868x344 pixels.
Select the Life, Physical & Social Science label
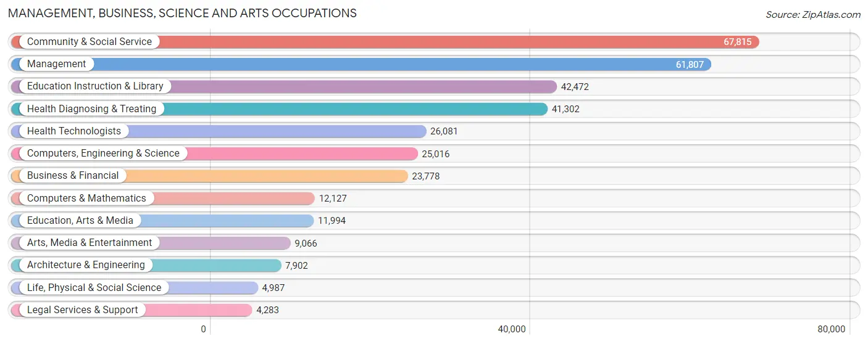[94, 287]
